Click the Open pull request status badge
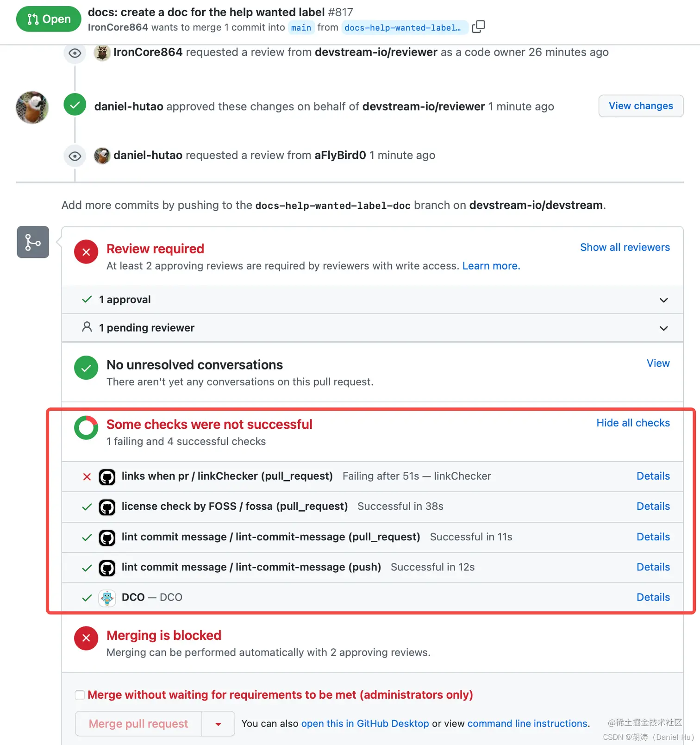700x745 pixels. point(48,19)
